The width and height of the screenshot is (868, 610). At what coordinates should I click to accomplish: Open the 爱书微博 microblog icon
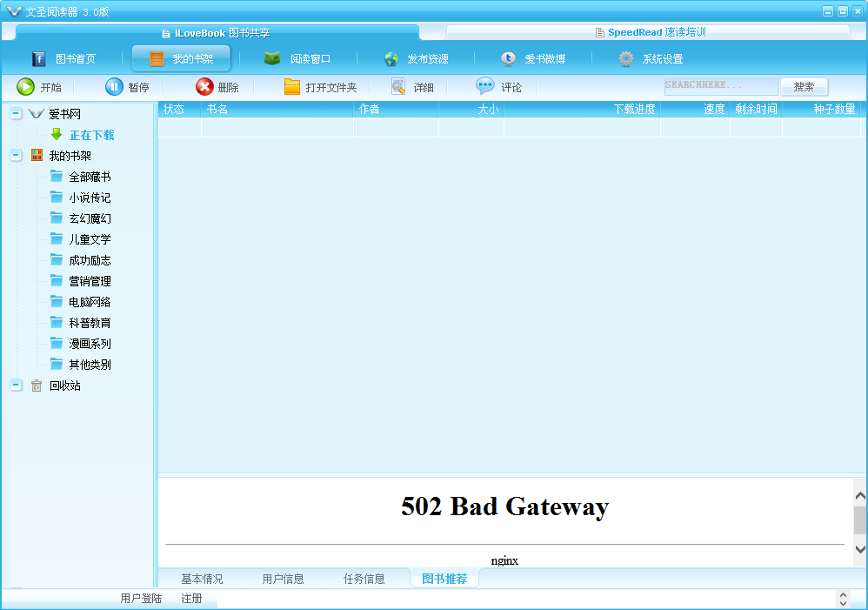[508, 58]
